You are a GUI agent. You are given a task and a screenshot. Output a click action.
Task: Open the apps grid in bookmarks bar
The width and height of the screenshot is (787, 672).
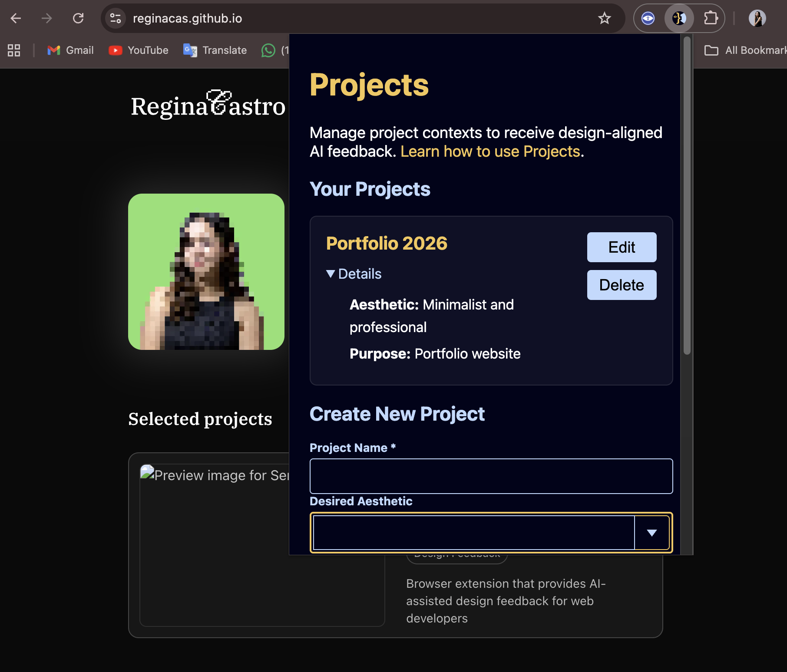pos(14,50)
